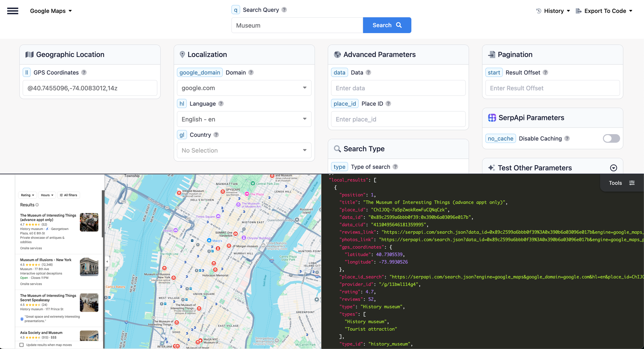
Task: Open the All filters option
Action: pyautogui.click(x=69, y=195)
